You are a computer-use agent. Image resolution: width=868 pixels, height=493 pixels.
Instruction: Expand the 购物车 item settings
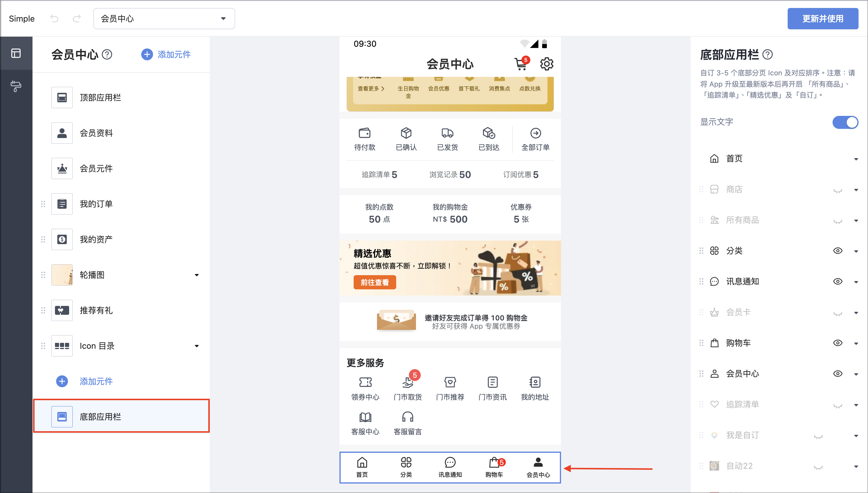[x=856, y=344]
